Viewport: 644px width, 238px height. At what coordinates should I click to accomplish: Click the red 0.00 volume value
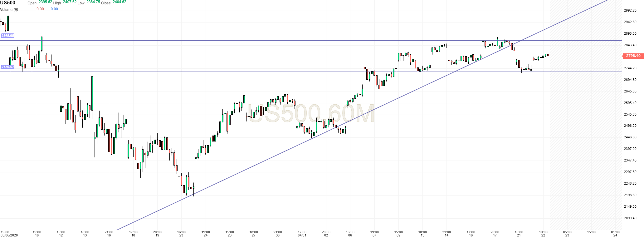tap(40, 9)
